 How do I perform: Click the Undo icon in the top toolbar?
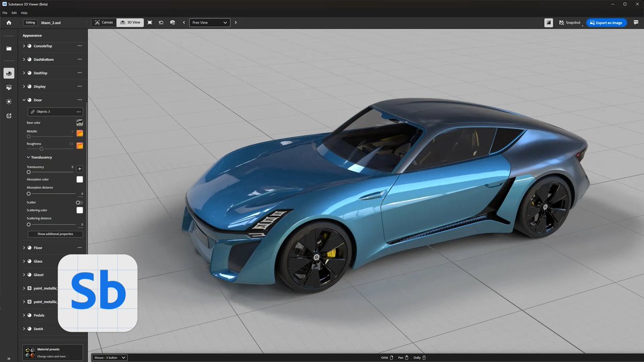pos(161,22)
